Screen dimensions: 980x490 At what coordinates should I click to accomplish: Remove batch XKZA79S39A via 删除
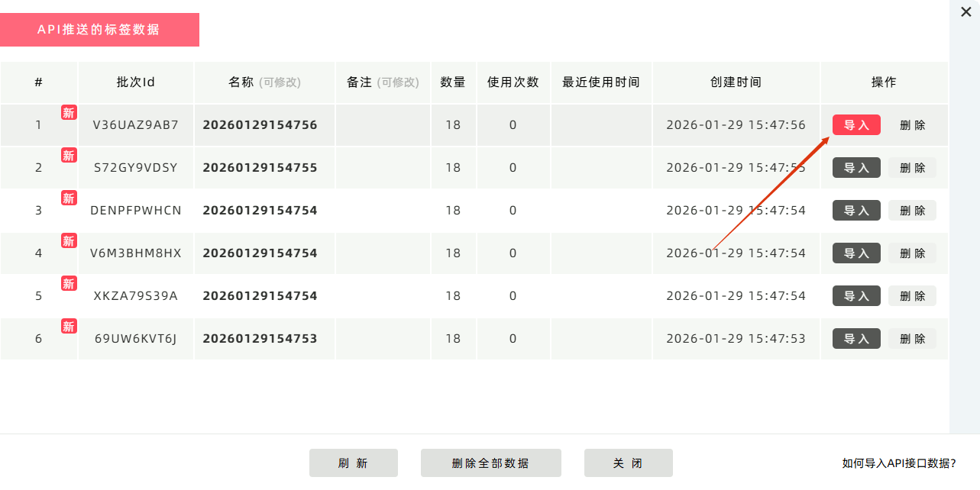tap(912, 296)
